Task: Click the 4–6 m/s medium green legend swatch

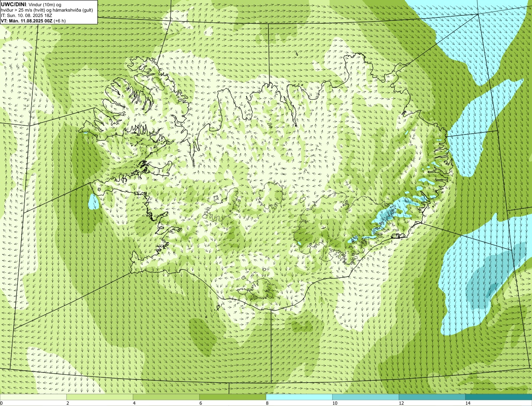Action: point(166,397)
